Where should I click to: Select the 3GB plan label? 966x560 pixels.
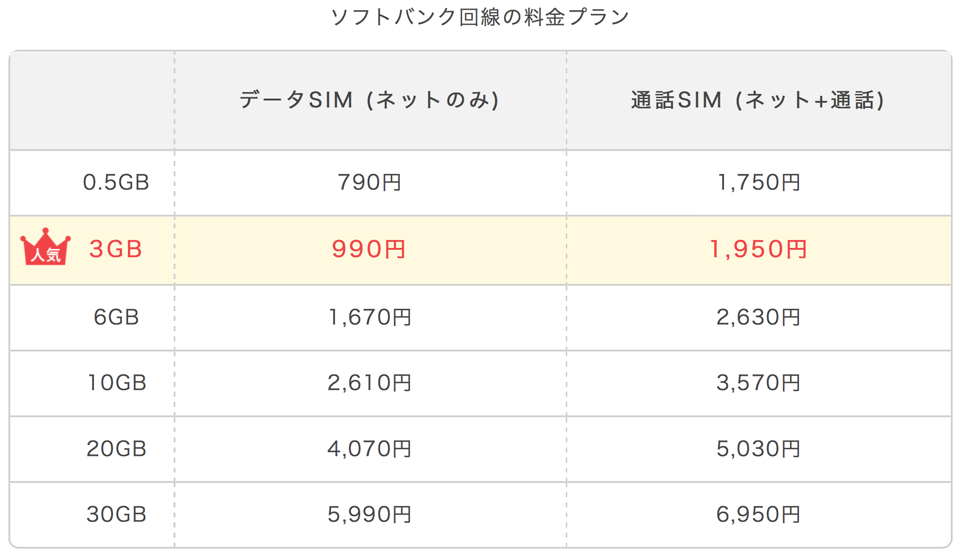tap(116, 249)
